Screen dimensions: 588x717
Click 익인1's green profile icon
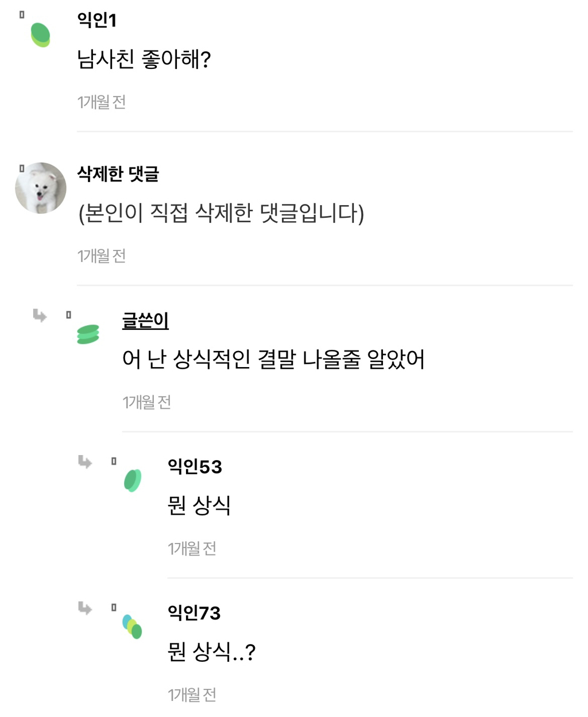click(x=40, y=34)
